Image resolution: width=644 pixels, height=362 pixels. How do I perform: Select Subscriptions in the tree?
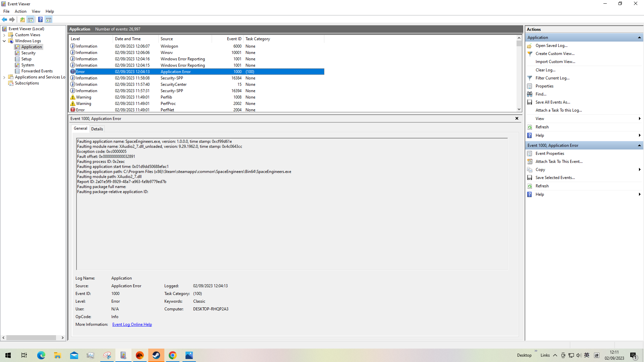coord(27,83)
